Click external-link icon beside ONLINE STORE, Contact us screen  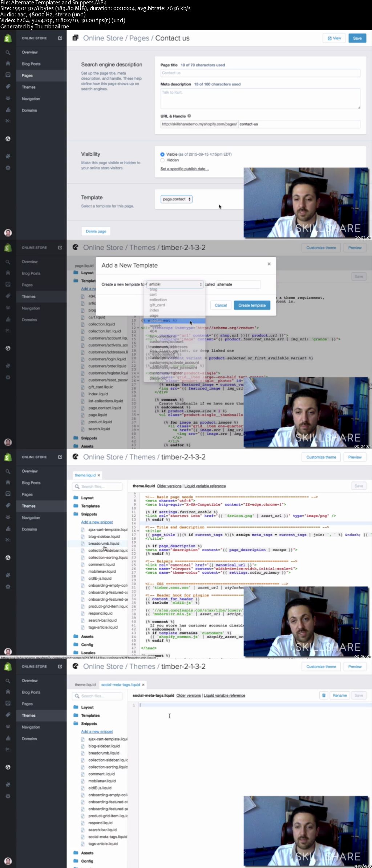[x=60, y=38]
